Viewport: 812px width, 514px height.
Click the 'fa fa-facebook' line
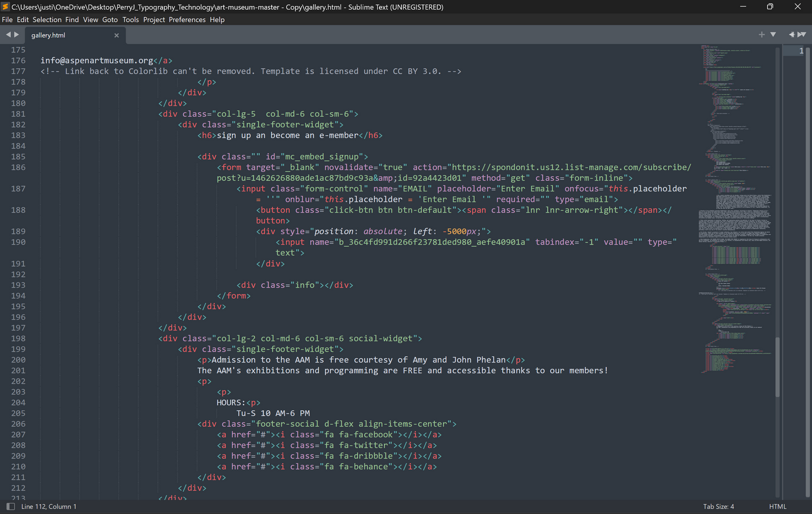coord(329,434)
